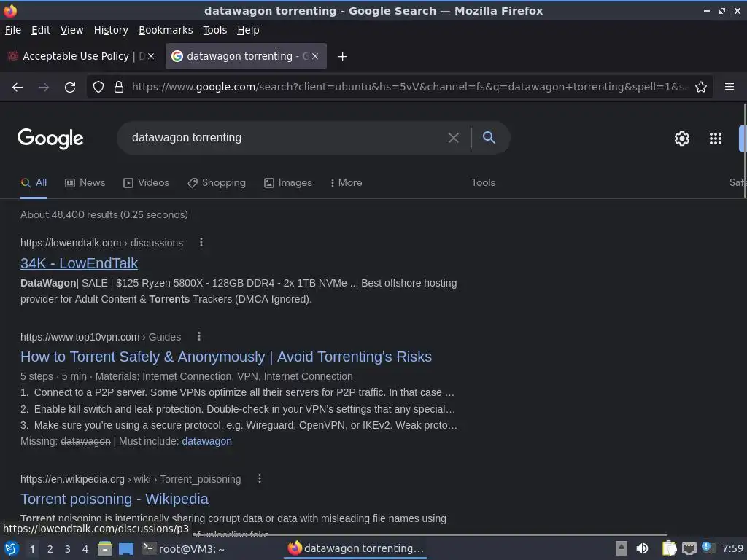This screenshot has width=747, height=560.
Task: Click the tray up-arrow eject icon
Action: click(621, 548)
